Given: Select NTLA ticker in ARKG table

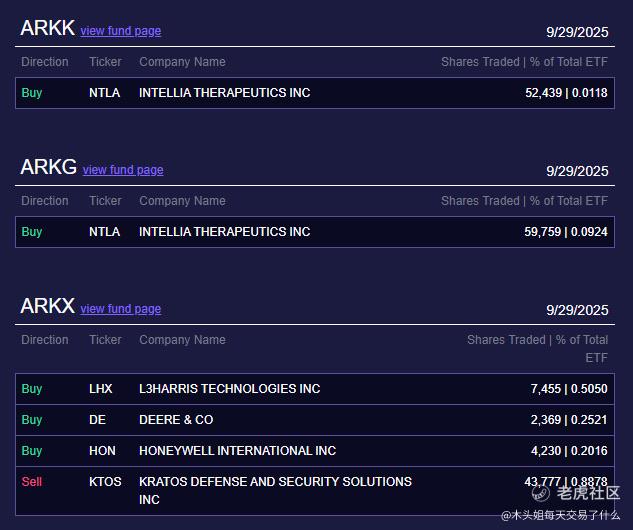Looking at the screenshot, I should coord(104,232).
